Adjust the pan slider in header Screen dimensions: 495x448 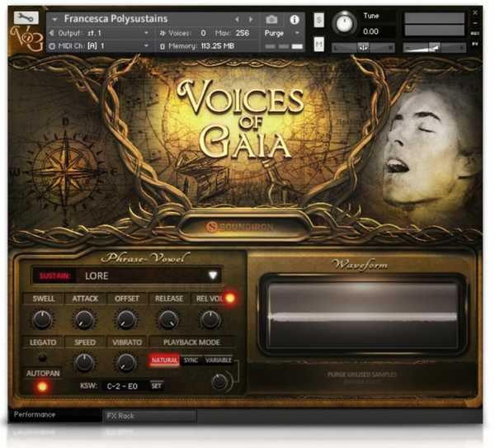tap(363, 48)
